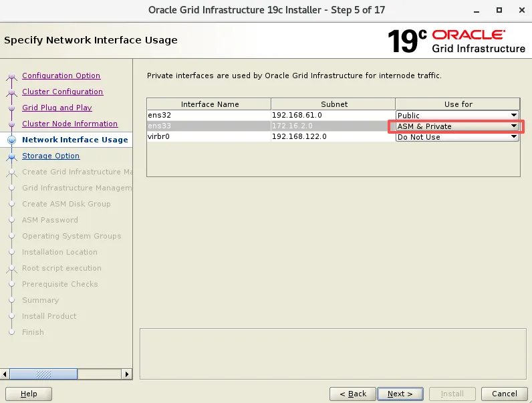Click the Root script execution step
This screenshot has width=532, height=403.
[x=61, y=268]
